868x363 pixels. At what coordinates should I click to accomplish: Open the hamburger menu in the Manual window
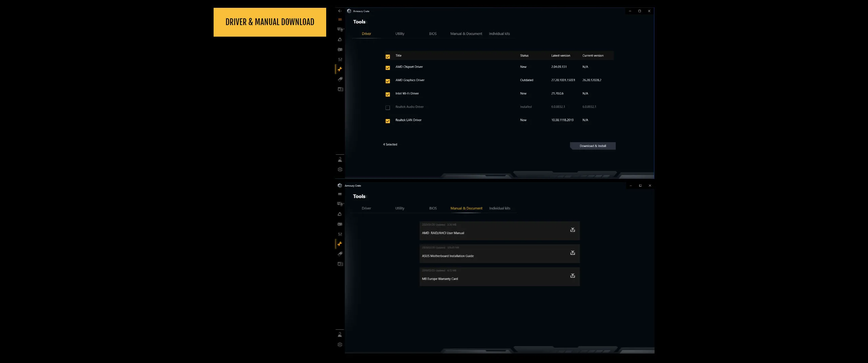pyautogui.click(x=340, y=194)
